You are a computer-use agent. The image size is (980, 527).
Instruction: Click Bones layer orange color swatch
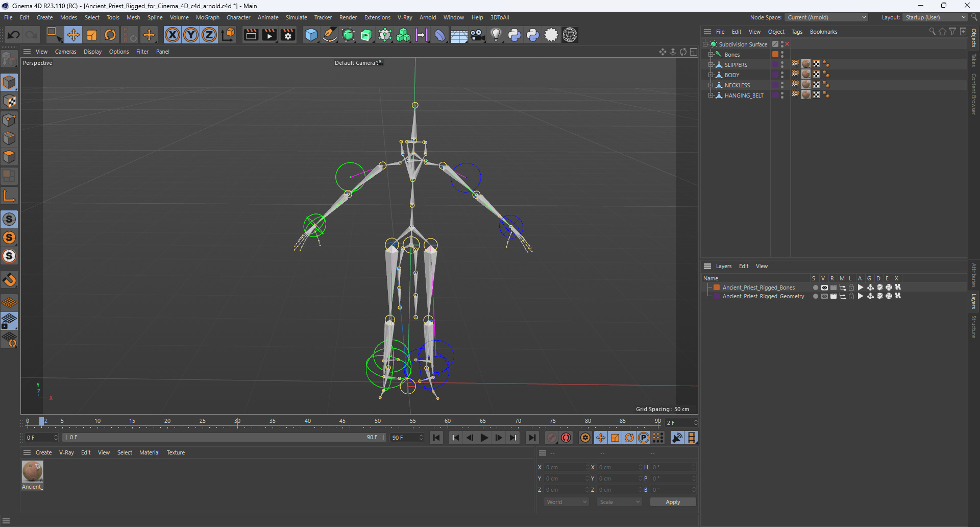coord(717,288)
